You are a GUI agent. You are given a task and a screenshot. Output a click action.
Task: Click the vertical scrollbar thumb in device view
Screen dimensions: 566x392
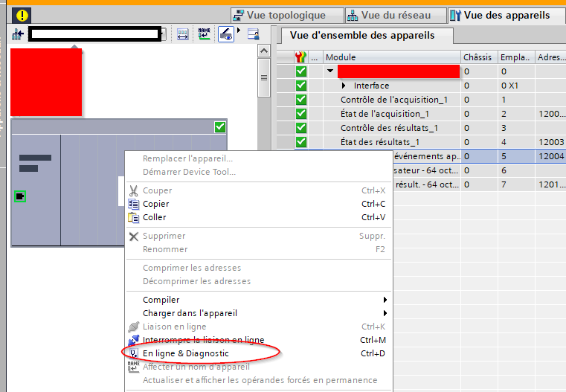(x=264, y=77)
